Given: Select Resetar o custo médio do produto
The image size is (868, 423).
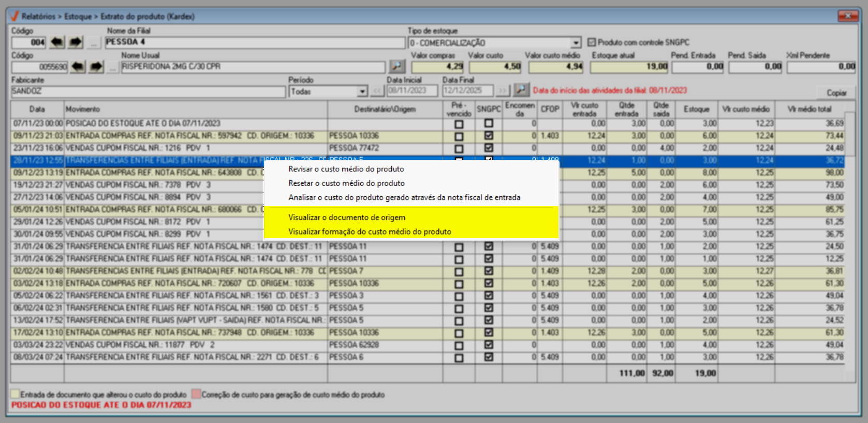Looking at the screenshot, I should click(x=346, y=183).
